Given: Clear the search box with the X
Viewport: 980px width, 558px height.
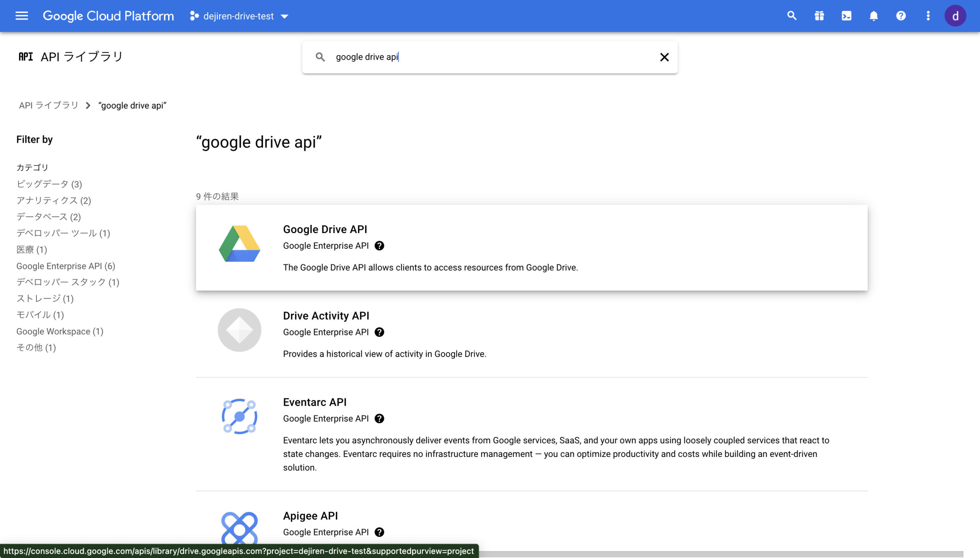Looking at the screenshot, I should [x=664, y=57].
